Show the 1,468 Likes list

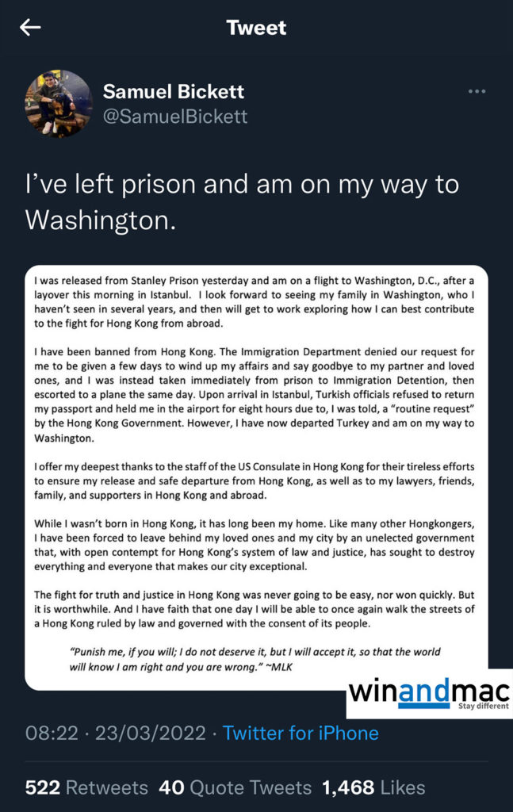point(373,787)
